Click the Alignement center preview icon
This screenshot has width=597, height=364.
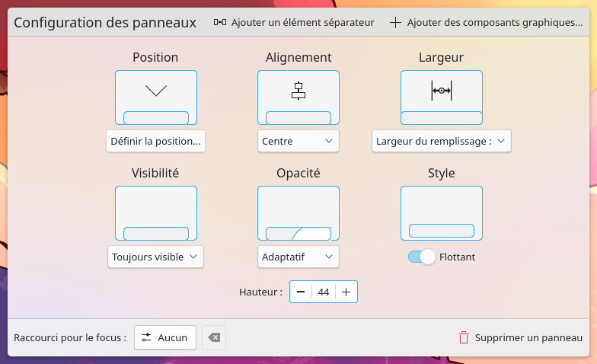298,97
